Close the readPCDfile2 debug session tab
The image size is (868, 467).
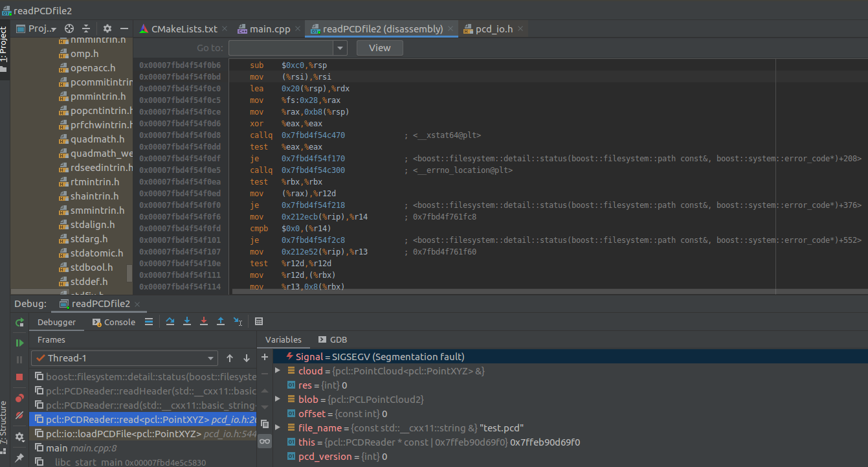click(137, 304)
